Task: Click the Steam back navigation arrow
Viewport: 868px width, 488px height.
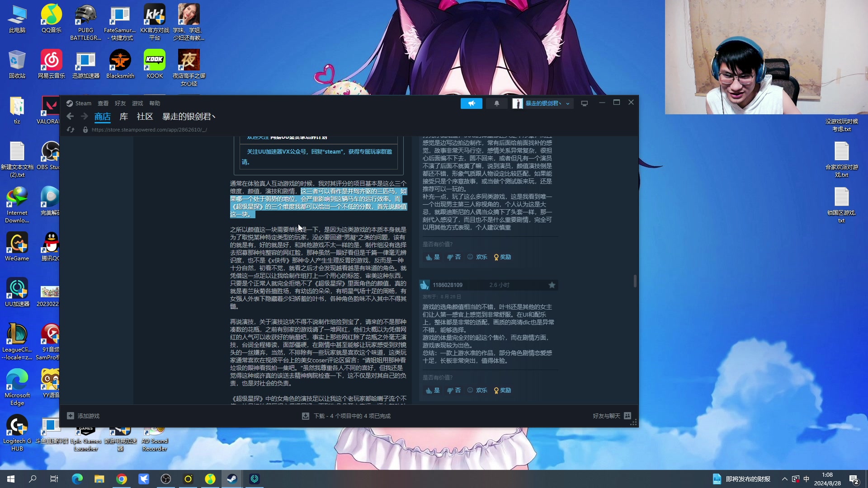Action: (x=70, y=117)
